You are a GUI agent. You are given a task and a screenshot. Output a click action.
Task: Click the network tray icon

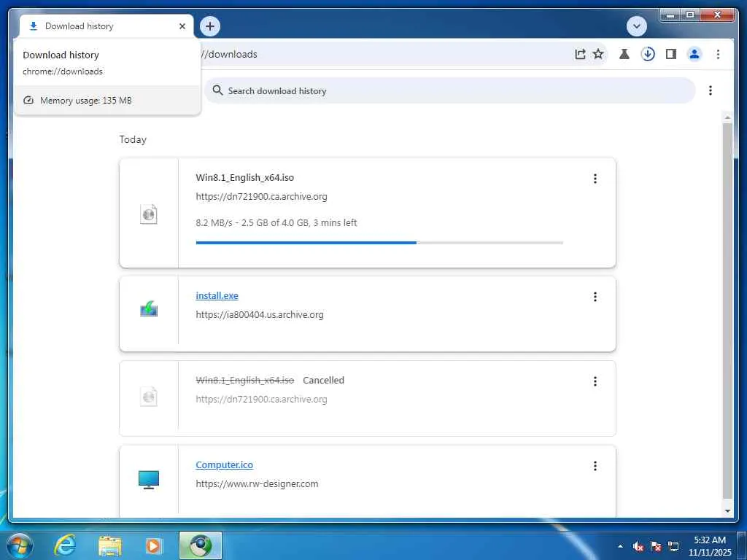[x=673, y=546]
